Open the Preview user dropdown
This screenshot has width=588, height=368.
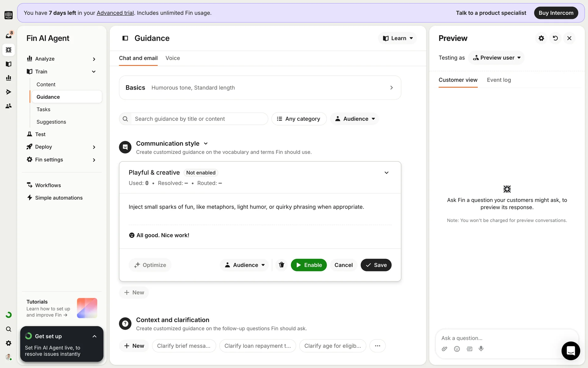496,58
